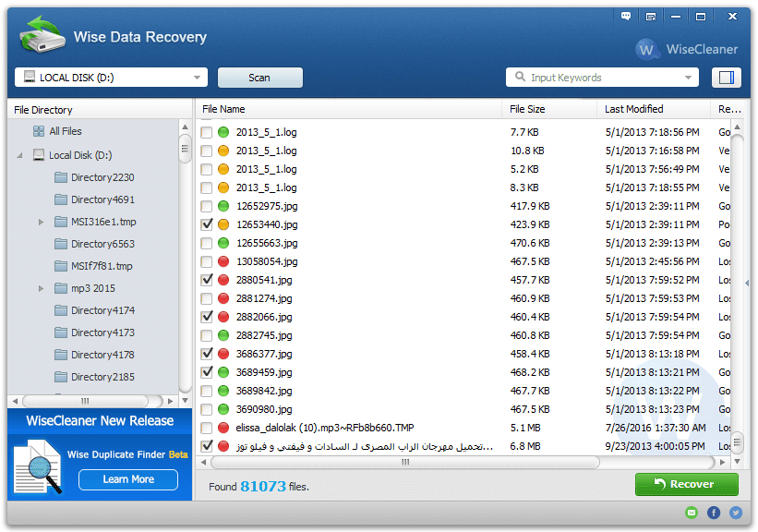Click the orange status dot of 12653440.jpg
The image size is (758, 532).
tap(223, 224)
